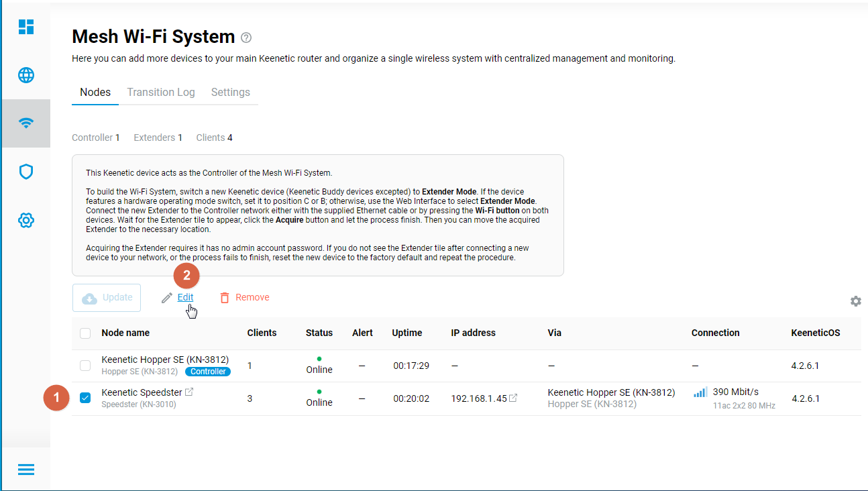Image resolution: width=868 pixels, height=491 pixels.
Task: Click the KeeneticOS column header
Action: tap(816, 333)
